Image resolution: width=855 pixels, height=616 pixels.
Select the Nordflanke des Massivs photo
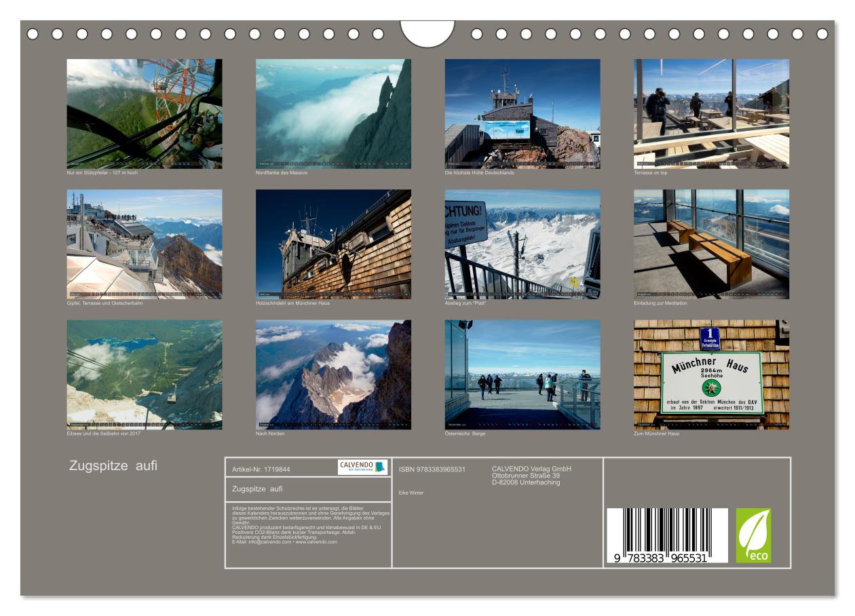pos(333,113)
